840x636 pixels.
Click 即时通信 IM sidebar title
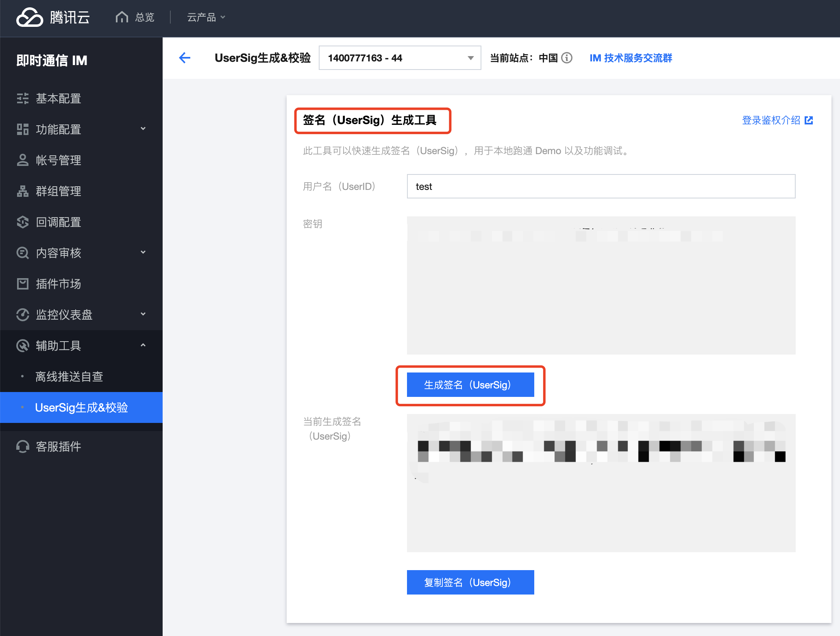point(52,60)
